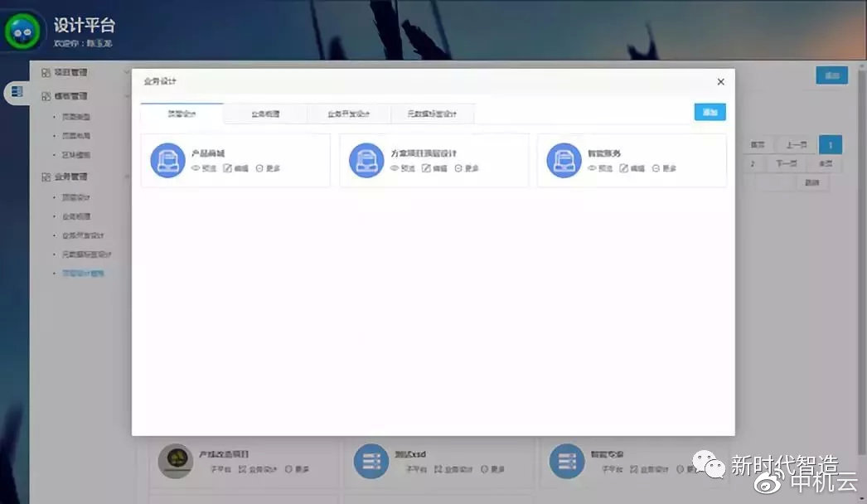Switch to the first tab 顶层设计
Image resolution: width=867 pixels, height=504 pixels.
coord(182,114)
